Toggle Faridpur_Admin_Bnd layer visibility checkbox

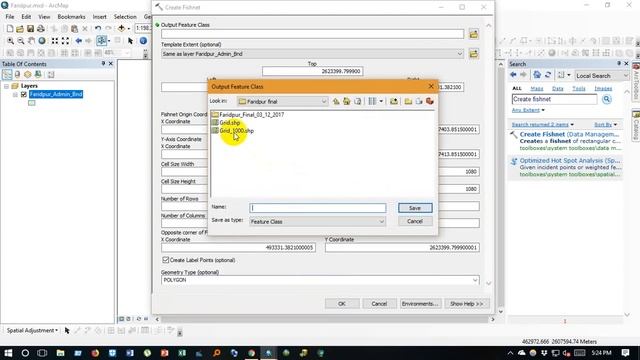click(24, 94)
